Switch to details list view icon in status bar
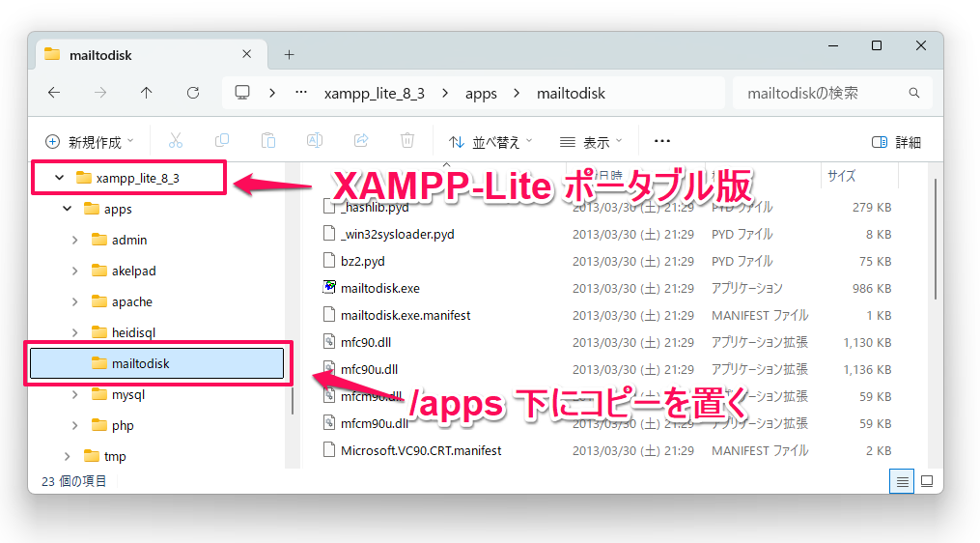 [x=902, y=481]
